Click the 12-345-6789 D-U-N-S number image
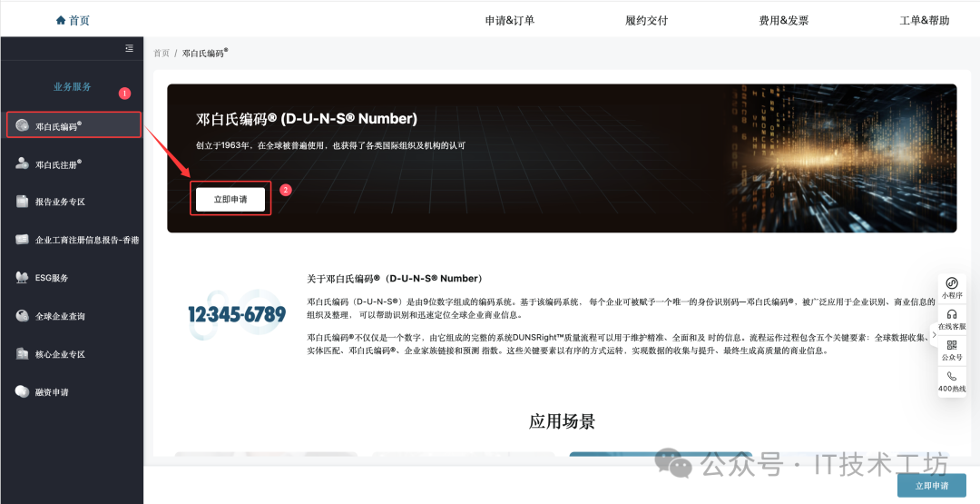This screenshot has width=980, height=504. [x=237, y=314]
